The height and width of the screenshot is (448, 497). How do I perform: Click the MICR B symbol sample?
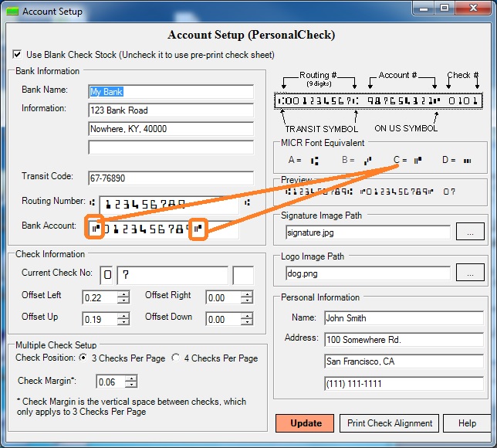coord(367,161)
